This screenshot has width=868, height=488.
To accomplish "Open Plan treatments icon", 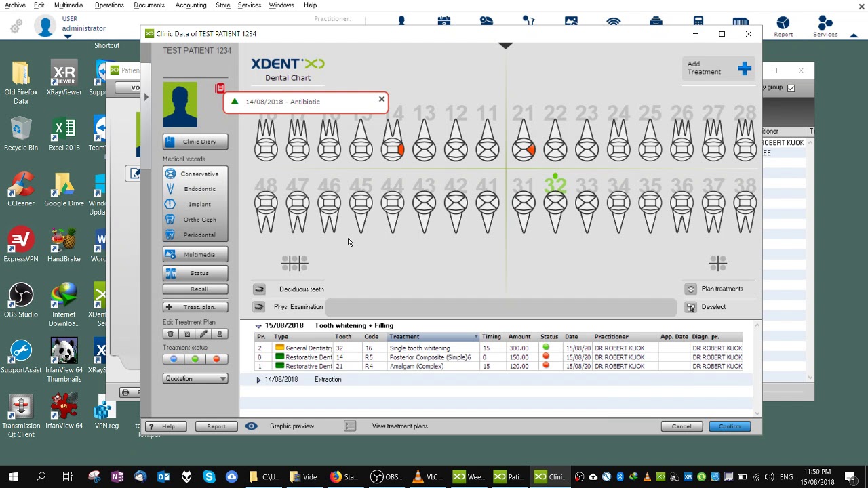I will click(691, 289).
